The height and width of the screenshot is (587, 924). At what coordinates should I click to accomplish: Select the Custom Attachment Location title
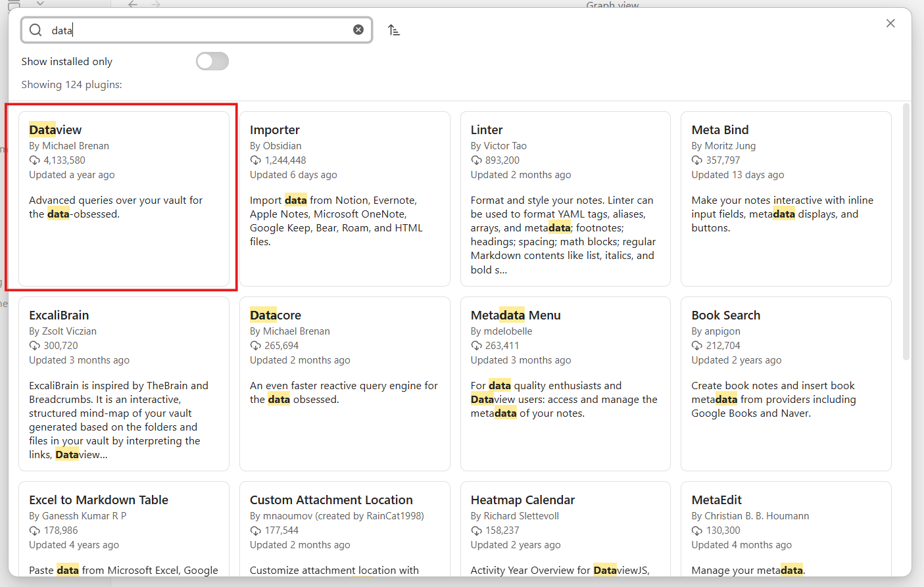pos(331,500)
